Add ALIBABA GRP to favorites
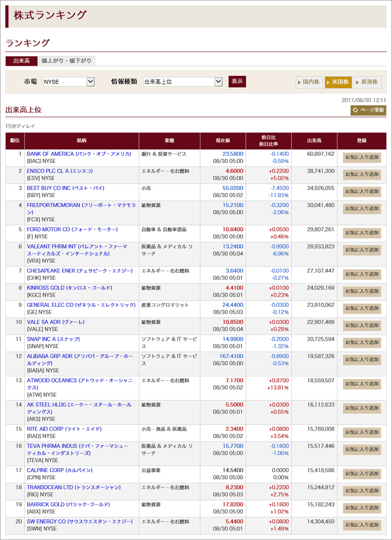 362,360
